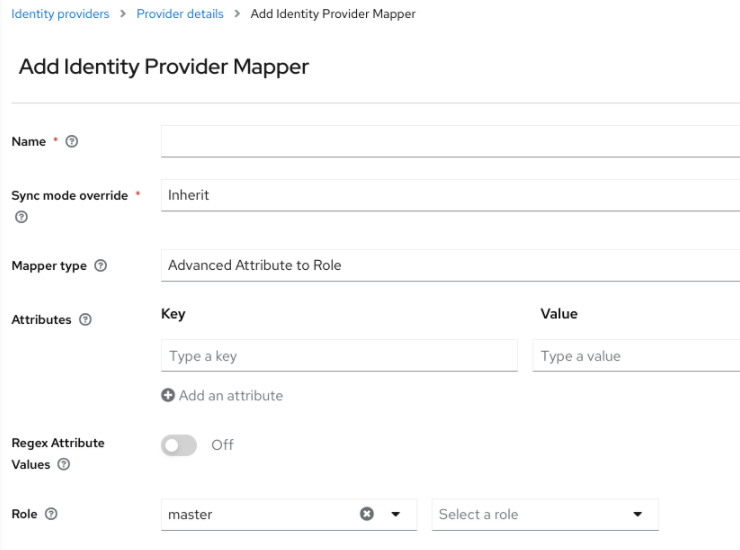Click help icon next to Role label
The height and width of the screenshot is (550, 740).
pyautogui.click(x=50, y=514)
